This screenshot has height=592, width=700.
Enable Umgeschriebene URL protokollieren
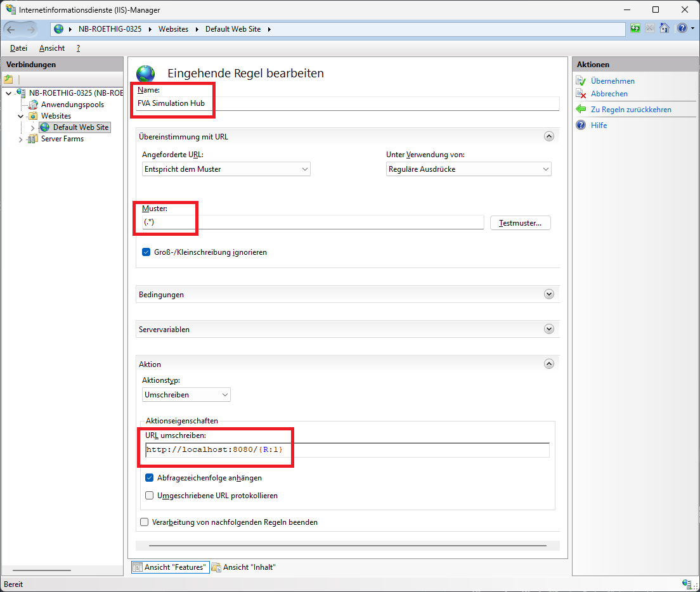[x=148, y=495]
